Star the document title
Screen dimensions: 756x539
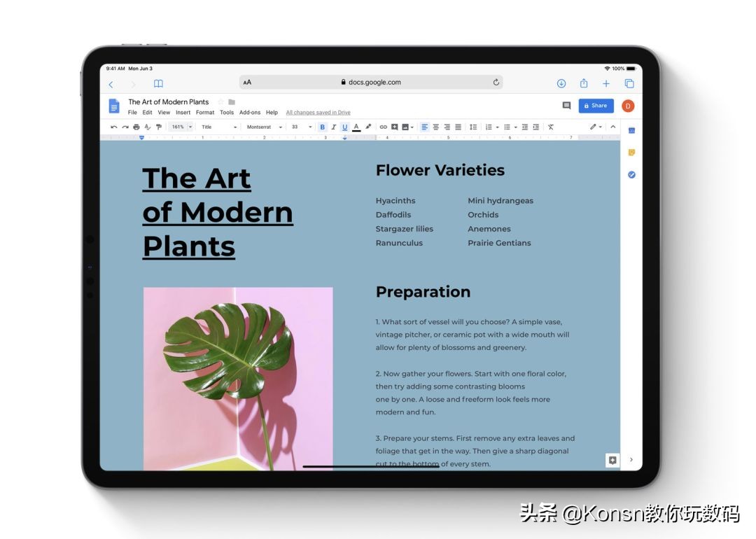pyautogui.click(x=220, y=102)
